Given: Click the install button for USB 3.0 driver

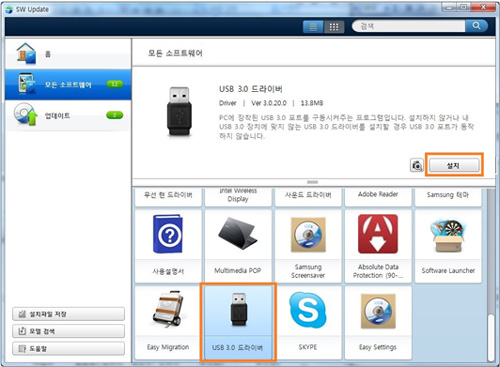Looking at the screenshot, I should pos(454,165).
